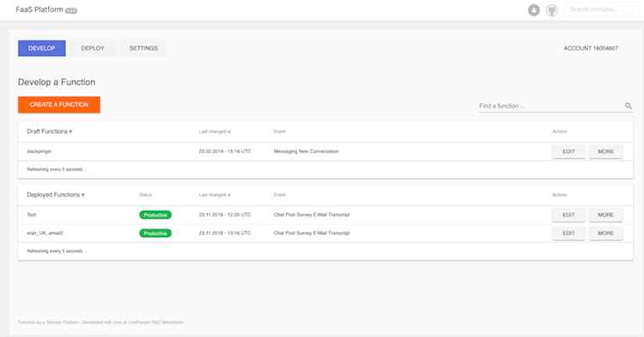Select the slackpinger function name
This screenshot has width=644, height=337.
point(39,151)
